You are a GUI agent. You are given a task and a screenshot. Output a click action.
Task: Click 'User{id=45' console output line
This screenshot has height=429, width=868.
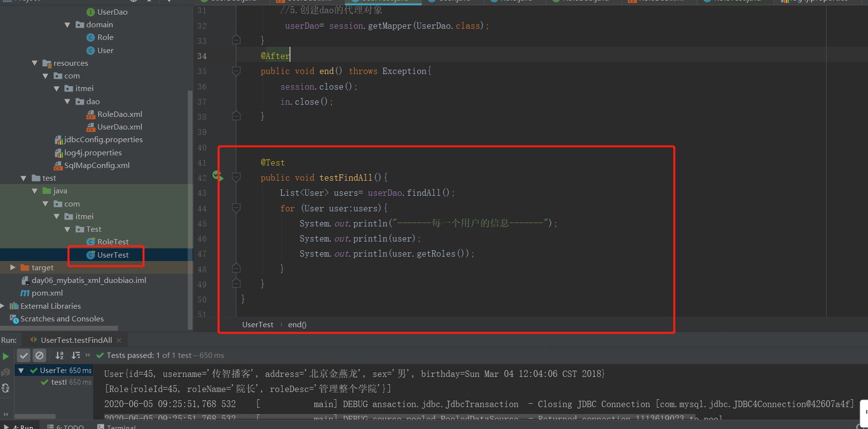click(354, 374)
